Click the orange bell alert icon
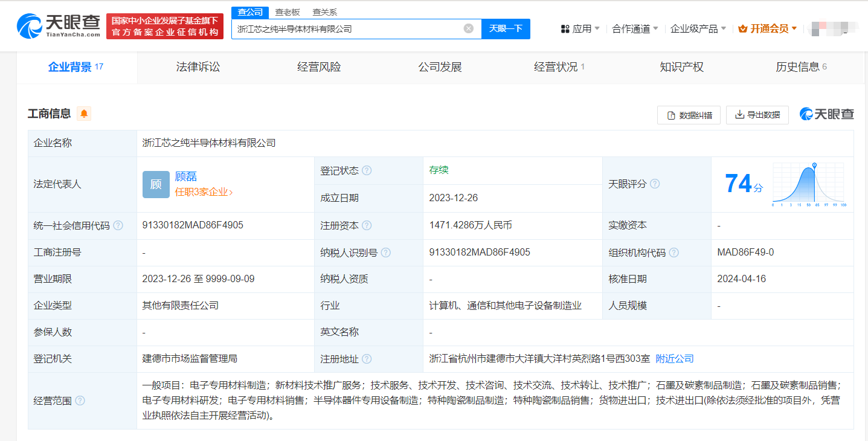Screen dimensions: 868x441 click(84, 114)
